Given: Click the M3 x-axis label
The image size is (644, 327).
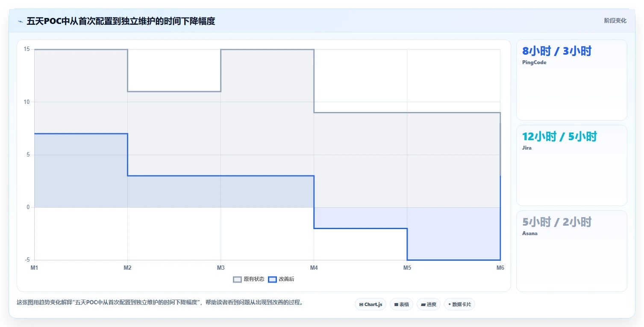Looking at the screenshot, I should (x=221, y=268).
